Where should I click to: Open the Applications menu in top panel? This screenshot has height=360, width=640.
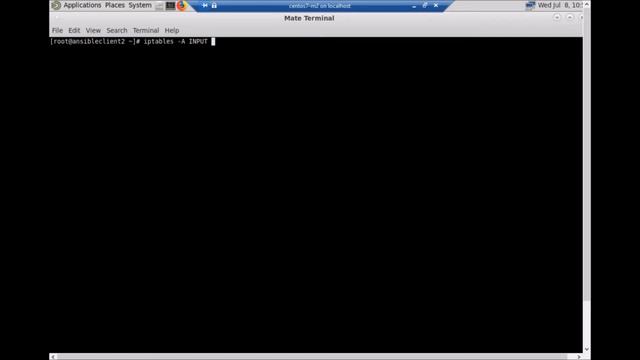[82, 5]
